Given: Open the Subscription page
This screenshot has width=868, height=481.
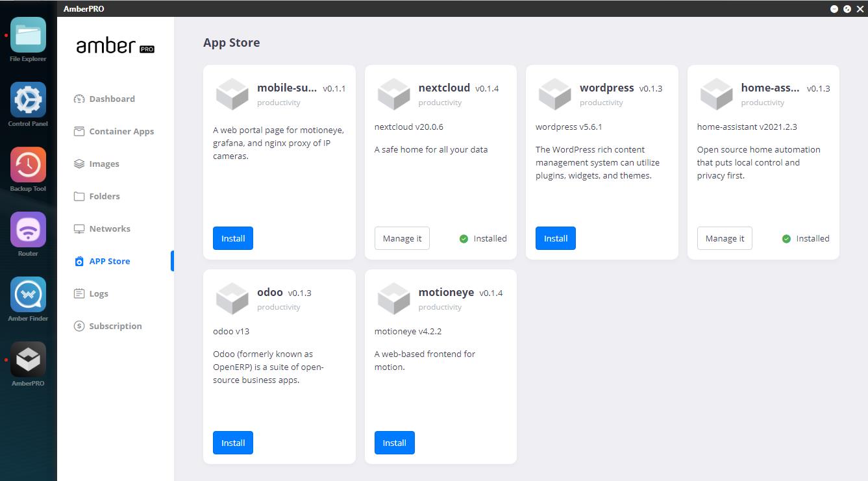Looking at the screenshot, I should click(x=115, y=326).
